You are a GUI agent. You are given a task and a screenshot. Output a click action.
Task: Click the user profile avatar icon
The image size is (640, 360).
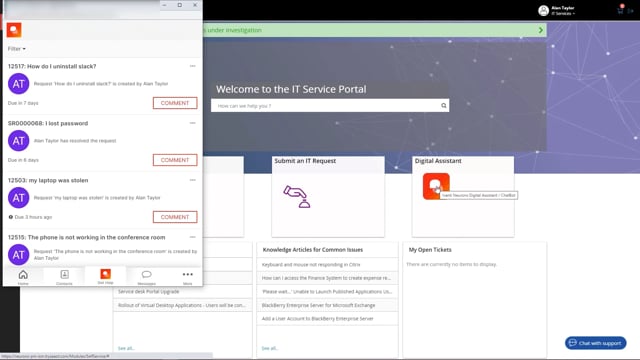coord(543,11)
